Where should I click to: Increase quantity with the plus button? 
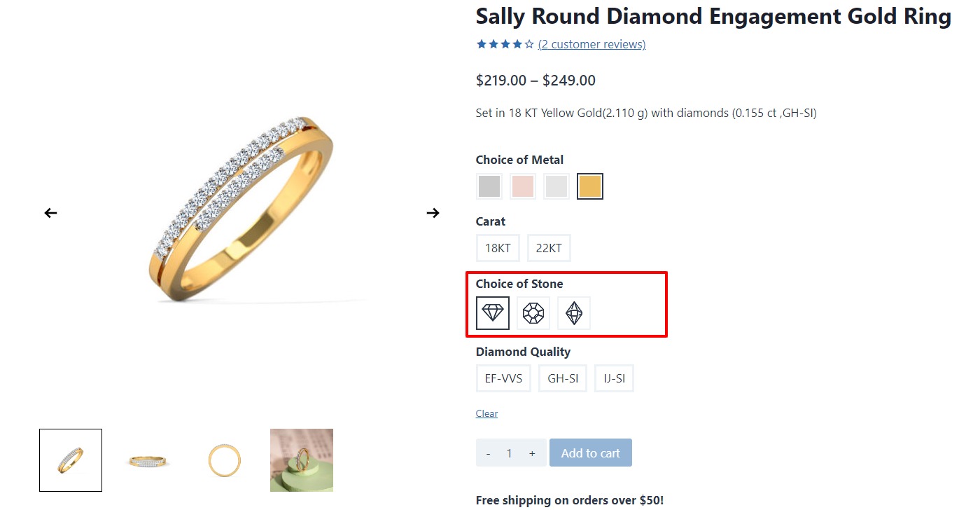pyautogui.click(x=532, y=453)
